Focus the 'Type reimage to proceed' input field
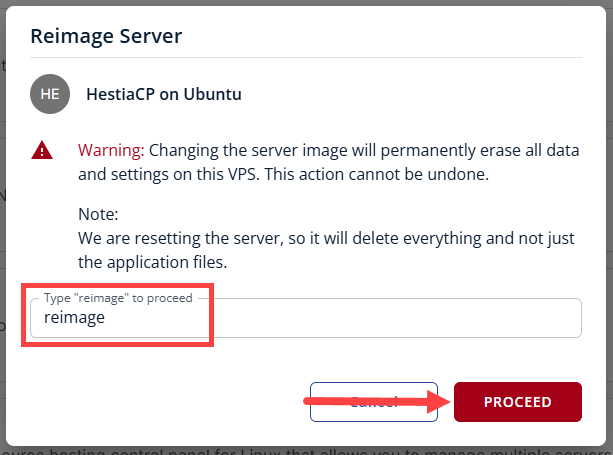 (306, 318)
